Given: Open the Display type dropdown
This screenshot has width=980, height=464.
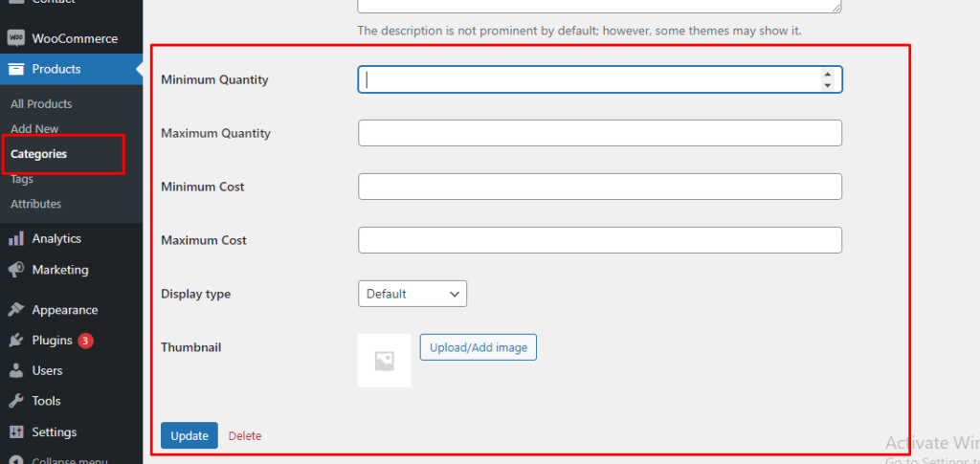Looking at the screenshot, I should [x=412, y=294].
